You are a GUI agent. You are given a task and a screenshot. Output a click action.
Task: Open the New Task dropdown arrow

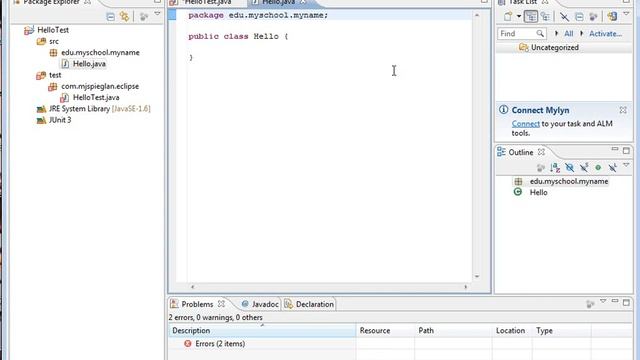coord(518,17)
